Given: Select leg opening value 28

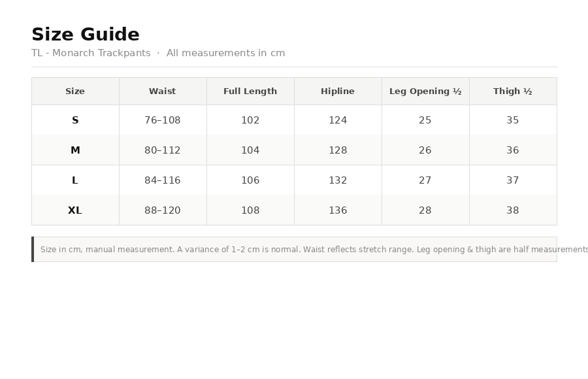Looking at the screenshot, I should [425, 210].
